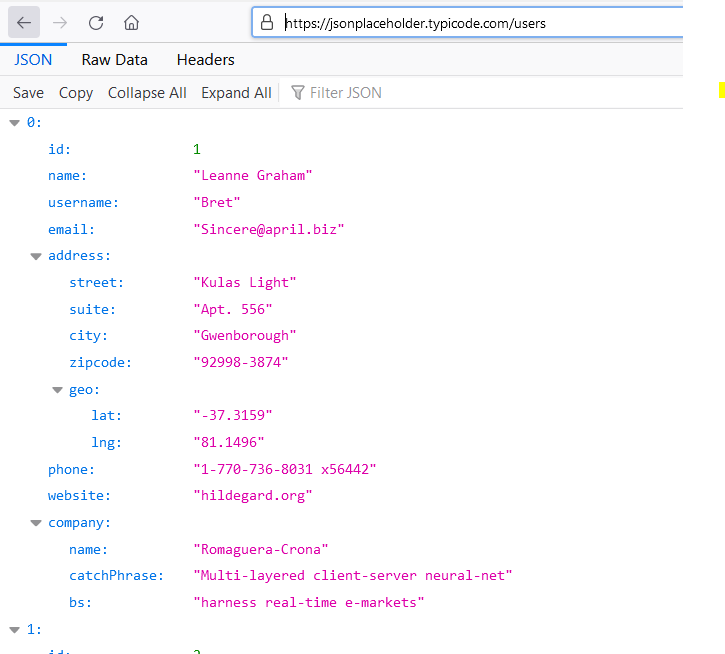The width and height of the screenshot is (725, 654).
Task: Collapse the company node
Action: [36, 523]
